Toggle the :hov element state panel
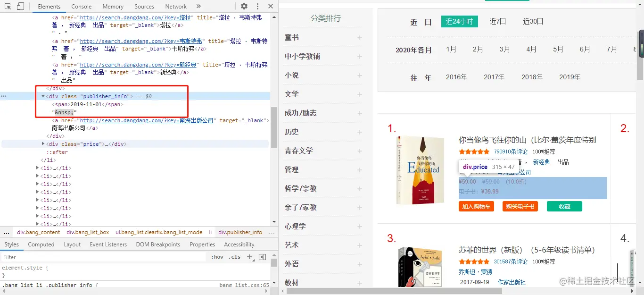 pyautogui.click(x=217, y=257)
